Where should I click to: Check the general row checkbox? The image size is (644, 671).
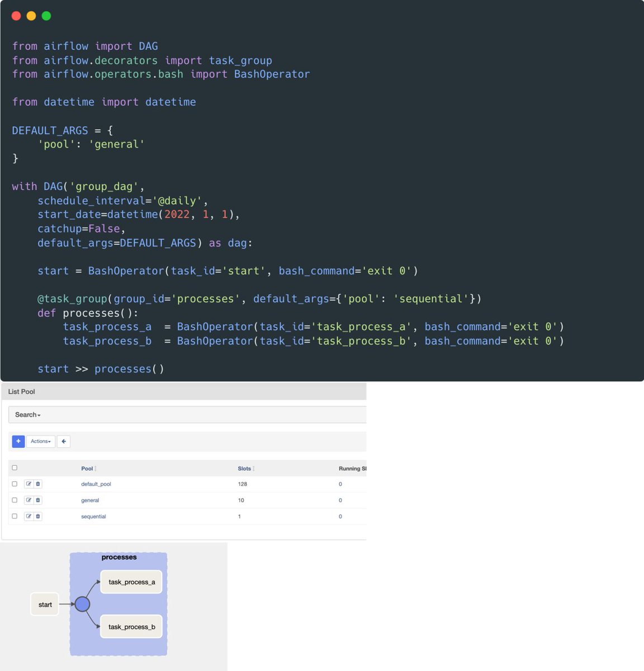(x=15, y=500)
